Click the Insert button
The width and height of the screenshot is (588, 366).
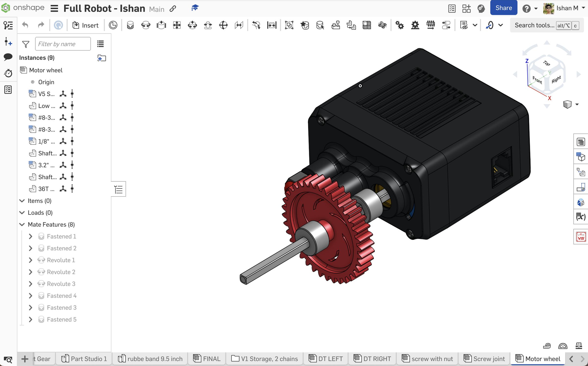pos(86,25)
